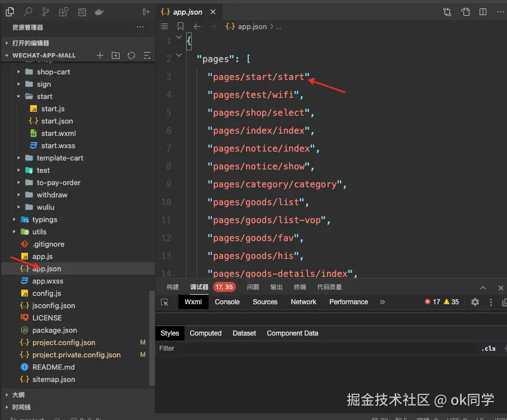Switch to the 终端 panel tab
This screenshot has width=507, height=420.
[300, 287]
